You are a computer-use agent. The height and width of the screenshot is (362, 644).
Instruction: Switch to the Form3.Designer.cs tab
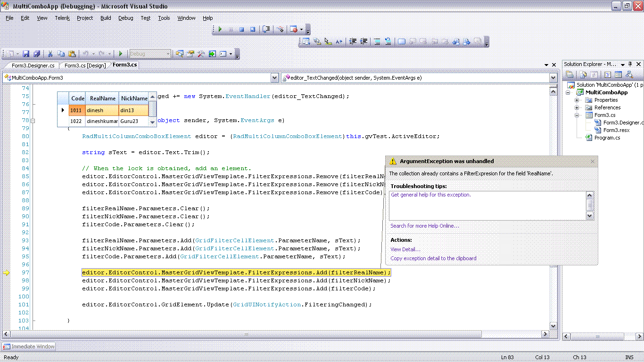[x=33, y=66]
